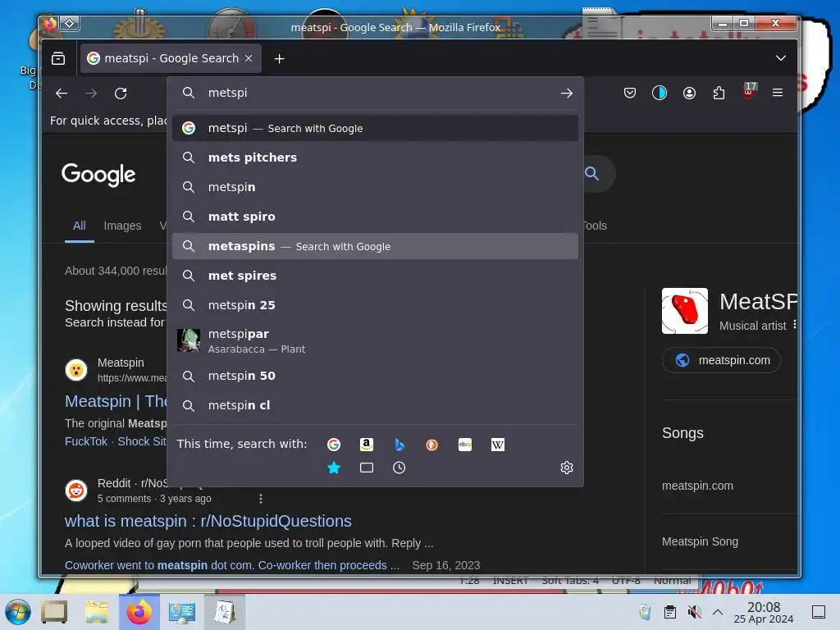This screenshot has height=630, width=840.
Task: Open the Extensions puzzle icon
Action: [719, 94]
